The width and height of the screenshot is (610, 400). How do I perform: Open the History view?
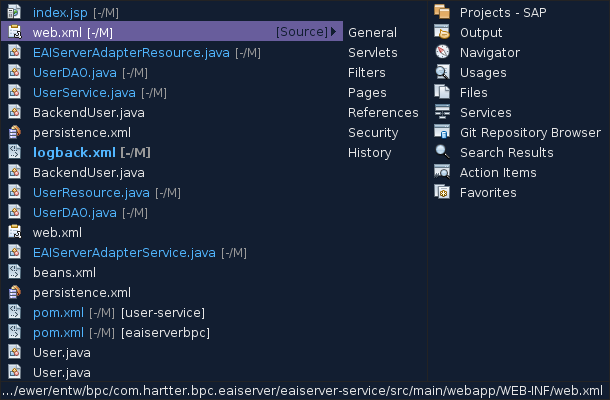369,152
